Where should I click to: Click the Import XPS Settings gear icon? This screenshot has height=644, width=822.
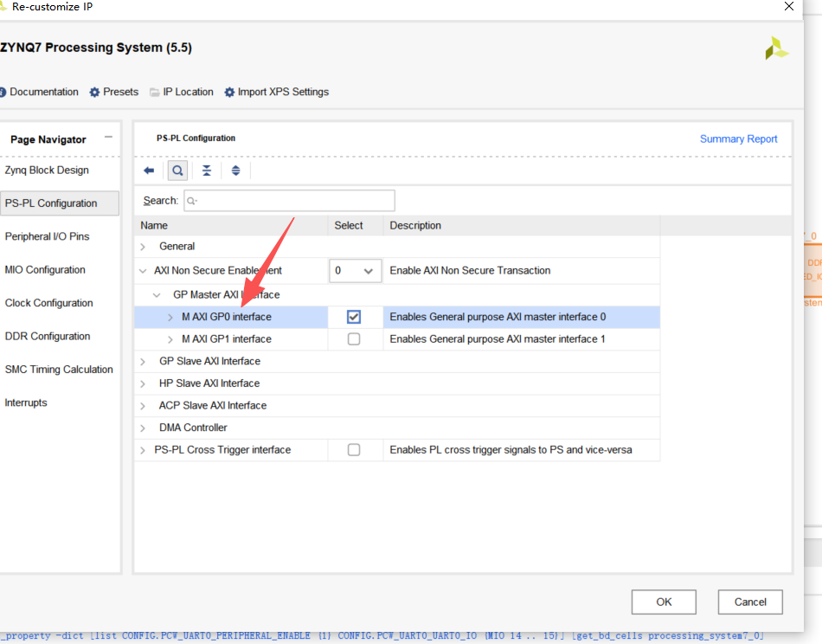[229, 93]
